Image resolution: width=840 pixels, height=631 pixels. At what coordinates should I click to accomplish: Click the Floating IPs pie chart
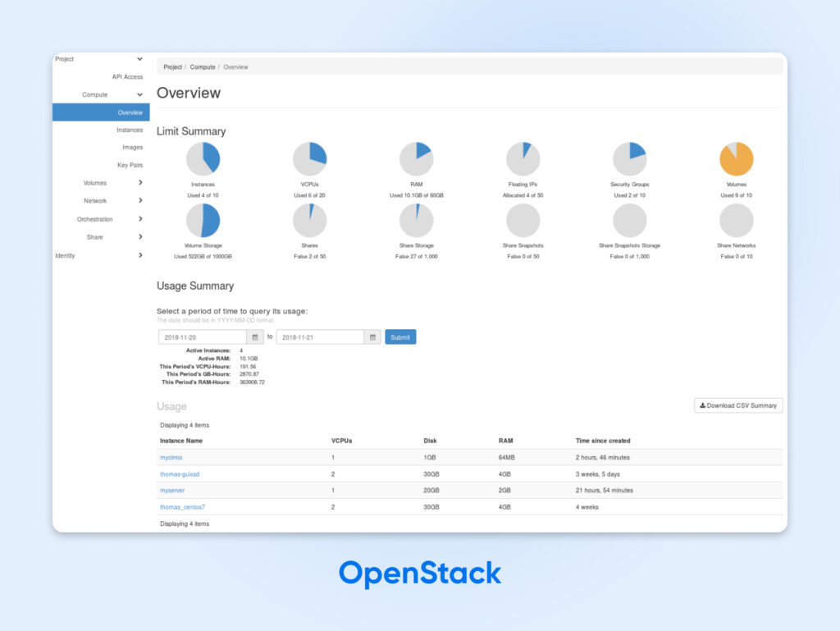pyautogui.click(x=523, y=159)
